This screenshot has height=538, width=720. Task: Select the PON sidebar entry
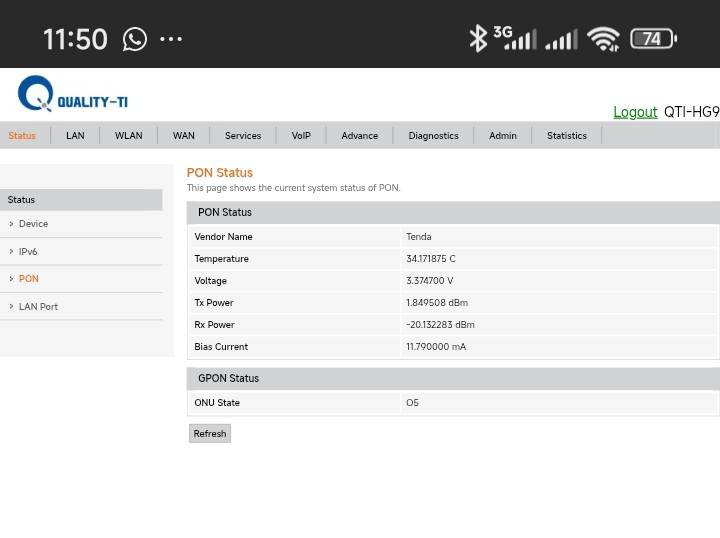tap(28, 279)
